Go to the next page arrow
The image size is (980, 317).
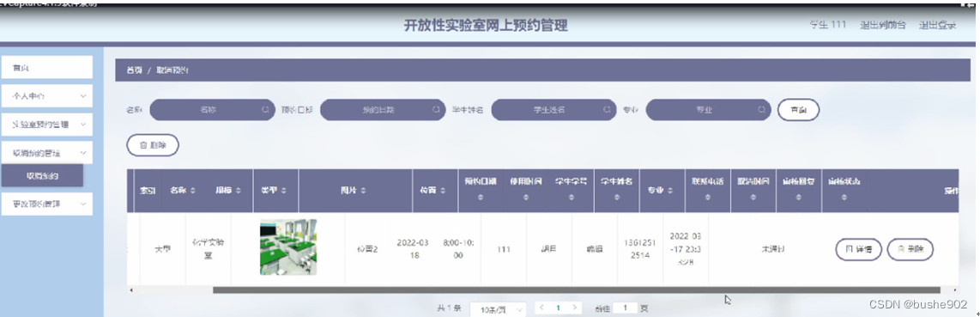tap(576, 308)
